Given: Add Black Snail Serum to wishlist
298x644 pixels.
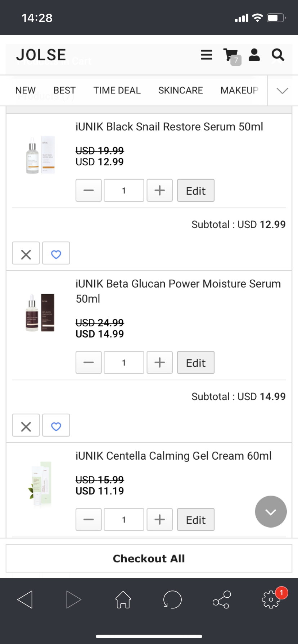Looking at the screenshot, I should pos(56,253).
